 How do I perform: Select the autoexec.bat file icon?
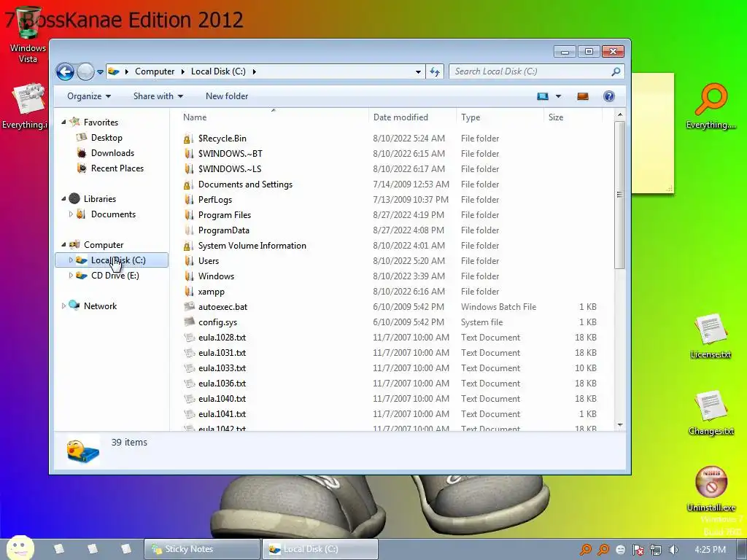click(189, 307)
